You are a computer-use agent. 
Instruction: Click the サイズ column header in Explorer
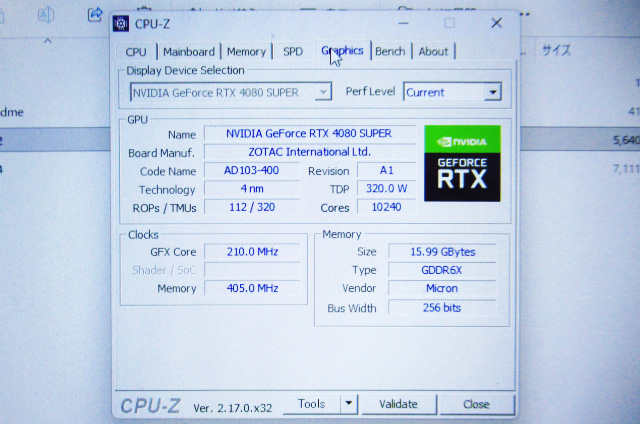tap(556, 50)
